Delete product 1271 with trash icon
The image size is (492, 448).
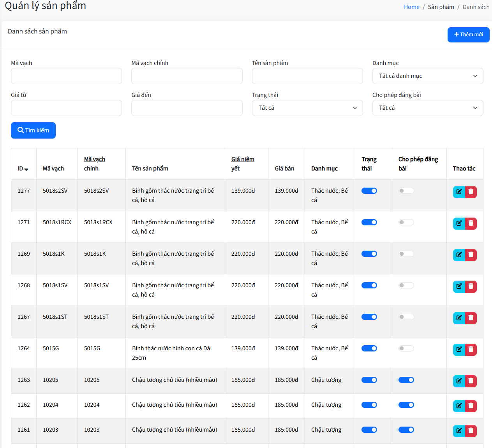click(471, 223)
